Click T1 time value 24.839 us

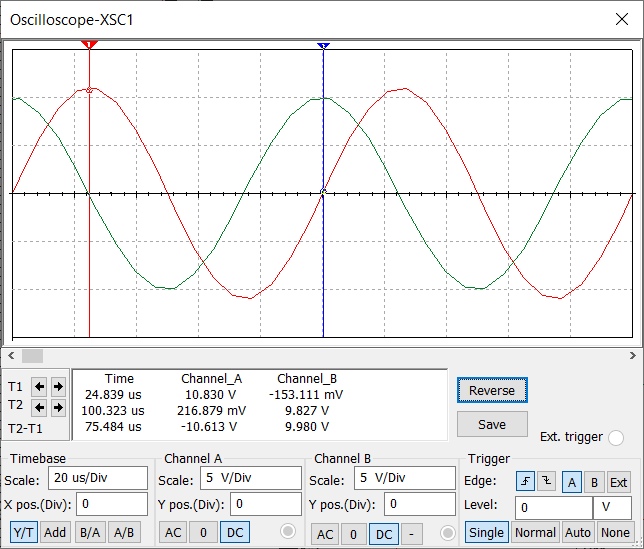point(113,395)
